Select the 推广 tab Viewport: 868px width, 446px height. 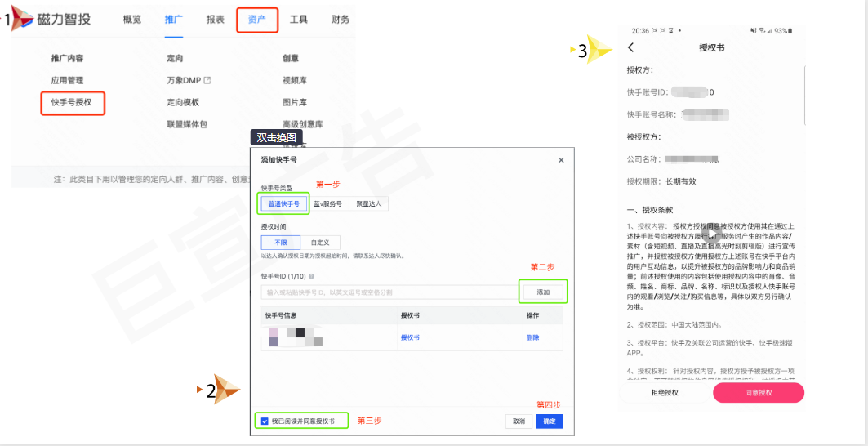173,20
